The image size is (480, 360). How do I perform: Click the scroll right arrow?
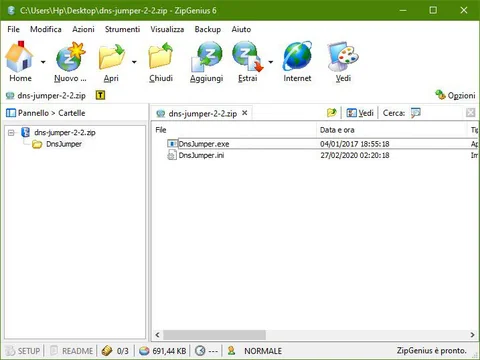[x=472, y=334]
